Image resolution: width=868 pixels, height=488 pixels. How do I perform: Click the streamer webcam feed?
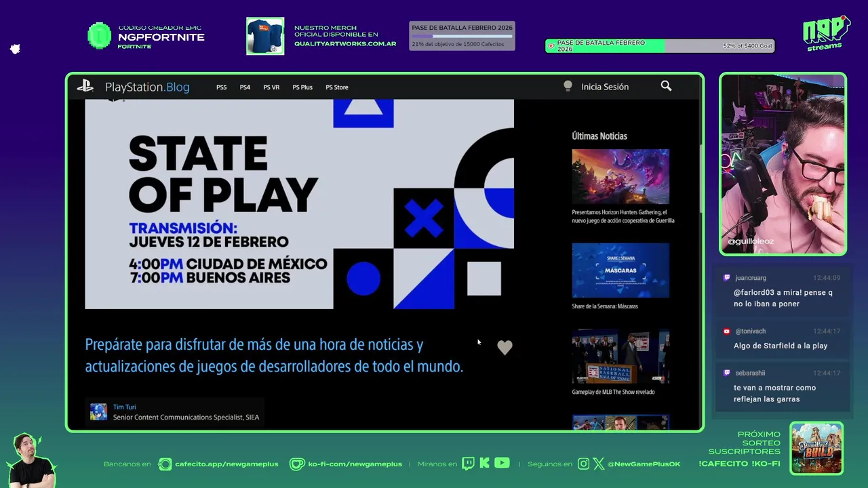coord(783,163)
